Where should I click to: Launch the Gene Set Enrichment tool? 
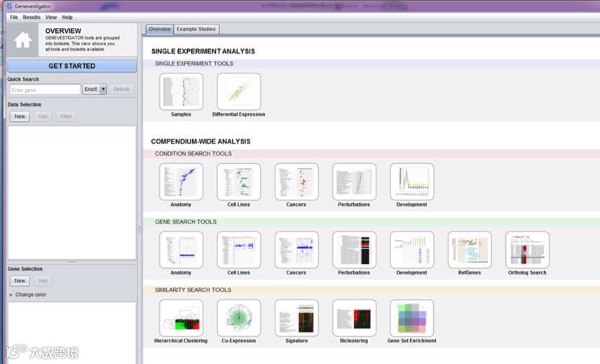click(412, 318)
